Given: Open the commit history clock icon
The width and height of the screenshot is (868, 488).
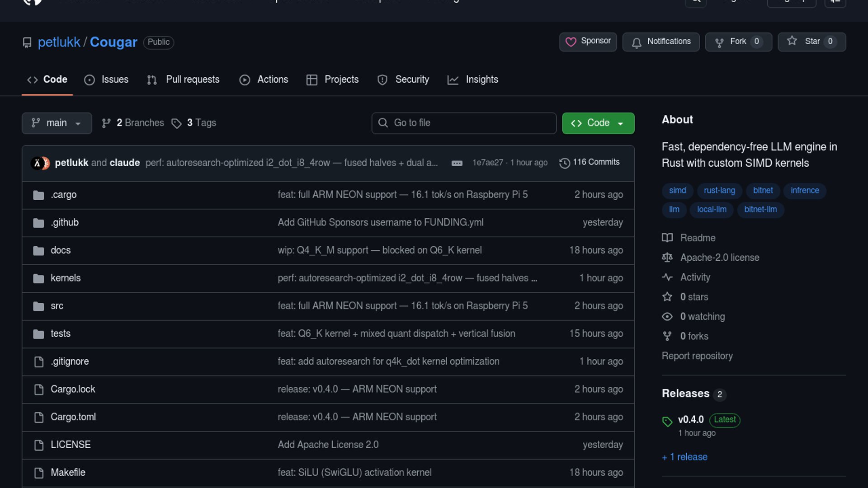Looking at the screenshot, I should pyautogui.click(x=564, y=163).
